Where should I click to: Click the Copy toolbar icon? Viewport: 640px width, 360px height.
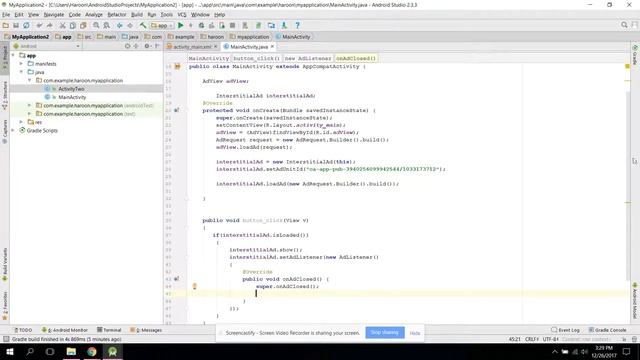pyautogui.click(x=73, y=25)
